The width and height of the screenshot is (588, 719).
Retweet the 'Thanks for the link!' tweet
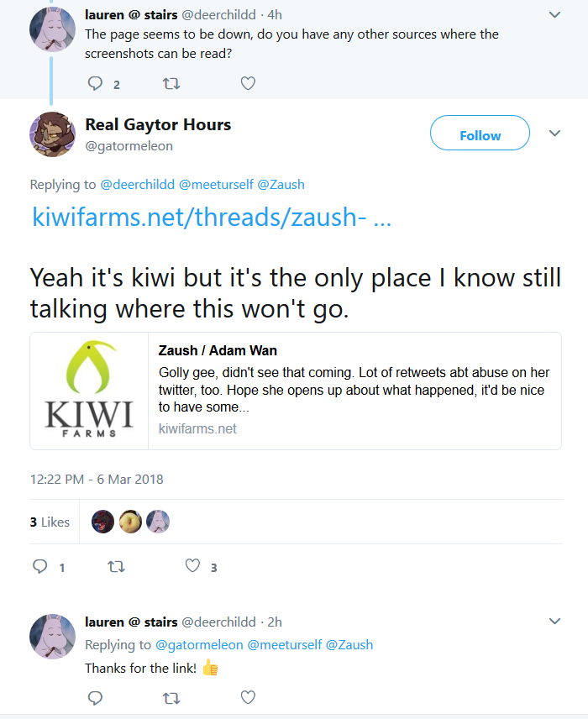tap(171, 698)
